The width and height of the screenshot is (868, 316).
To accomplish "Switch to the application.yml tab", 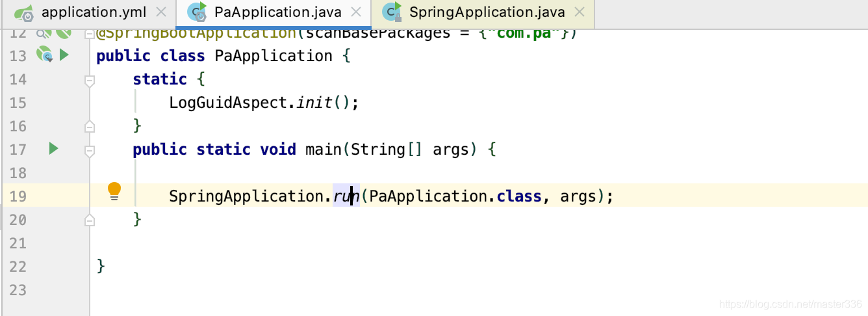I will coord(88,12).
